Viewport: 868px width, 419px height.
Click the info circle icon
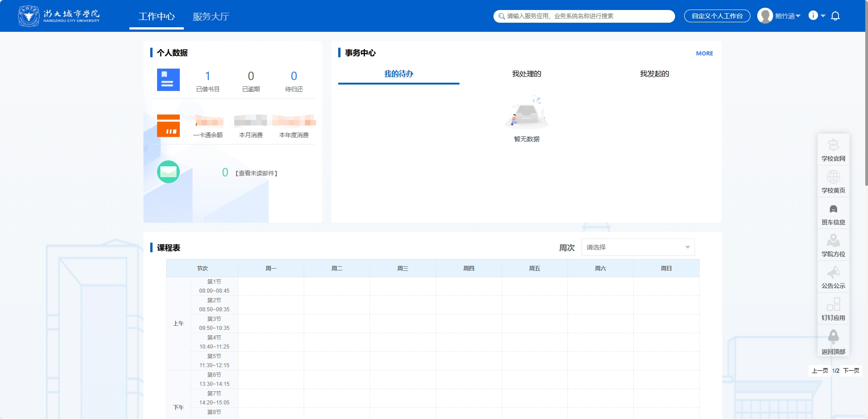[x=813, y=15]
